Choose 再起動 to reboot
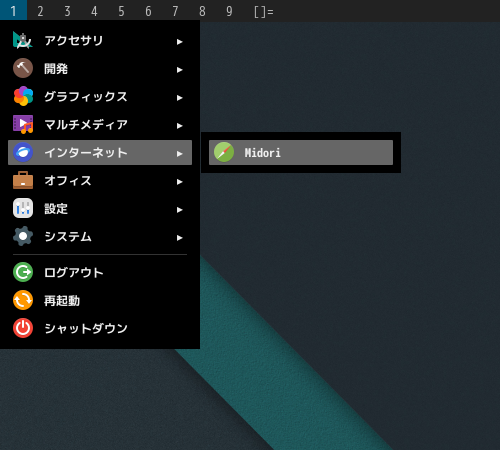This screenshot has width=500, height=450. click(100, 300)
